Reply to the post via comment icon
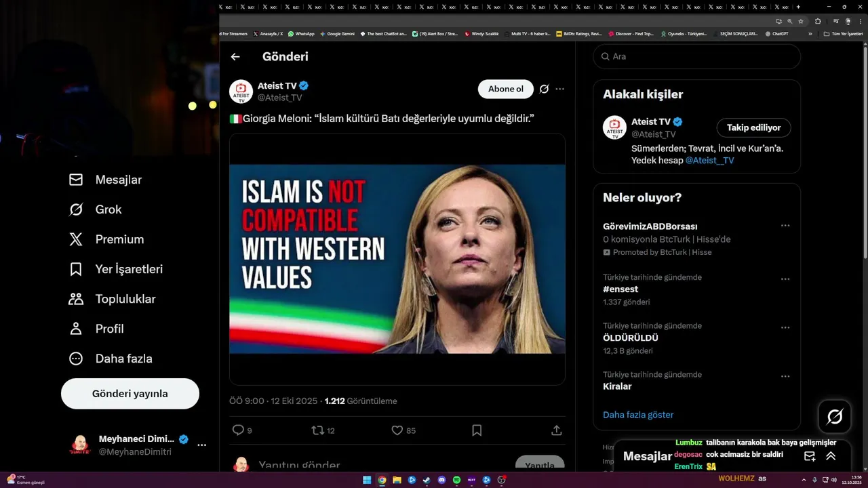 pos(238,430)
